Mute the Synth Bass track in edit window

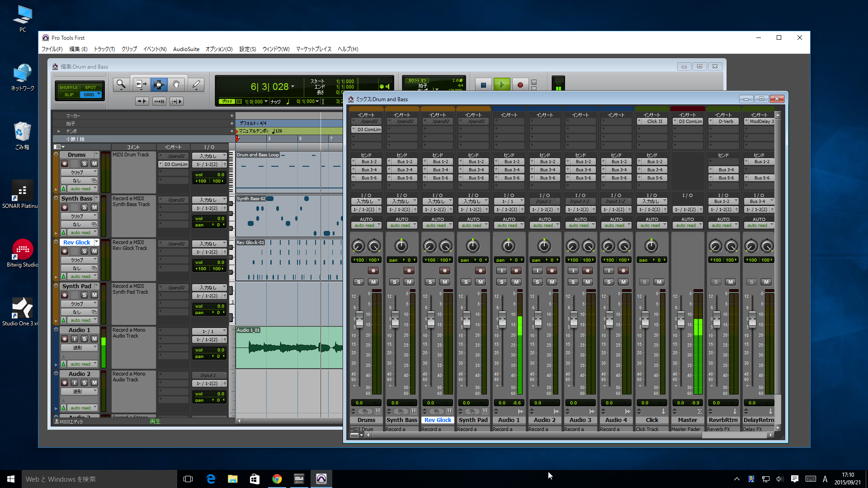coord(94,207)
